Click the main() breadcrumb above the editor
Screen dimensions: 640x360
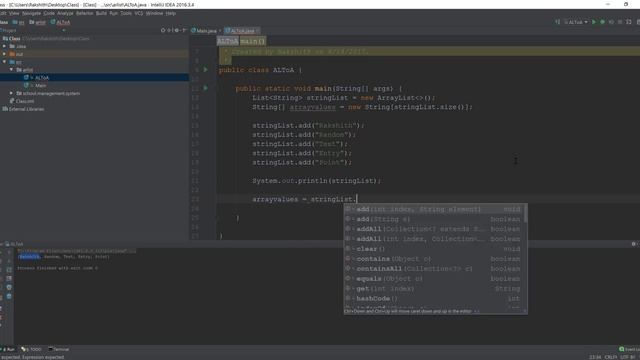(x=253, y=41)
